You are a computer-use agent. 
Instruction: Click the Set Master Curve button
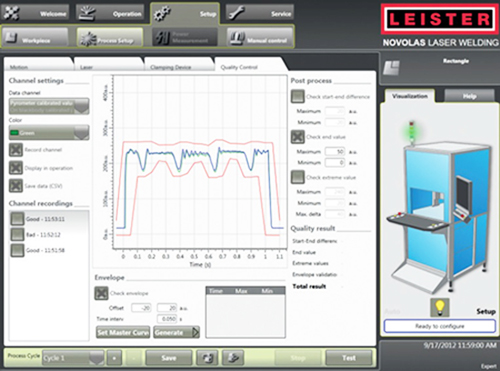click(123, 332)
